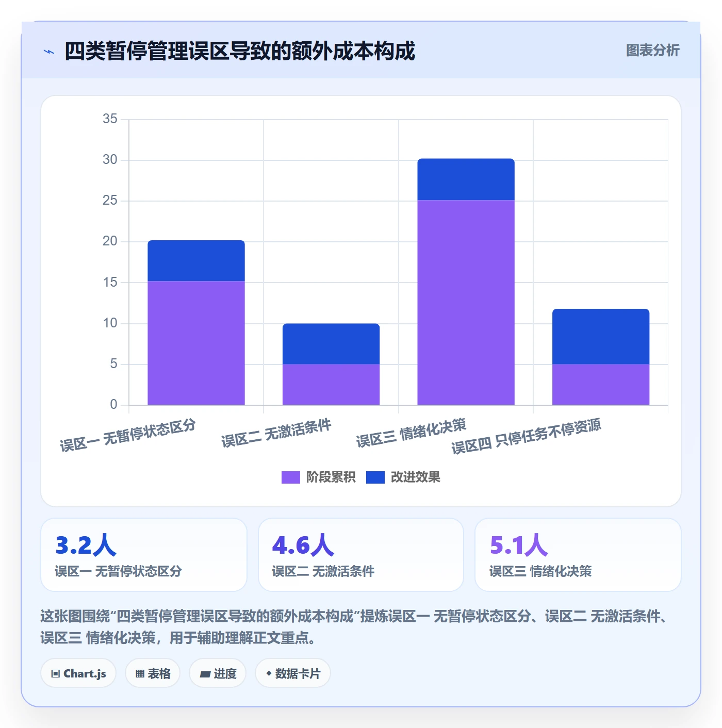Select the 进度 tag

218,673
